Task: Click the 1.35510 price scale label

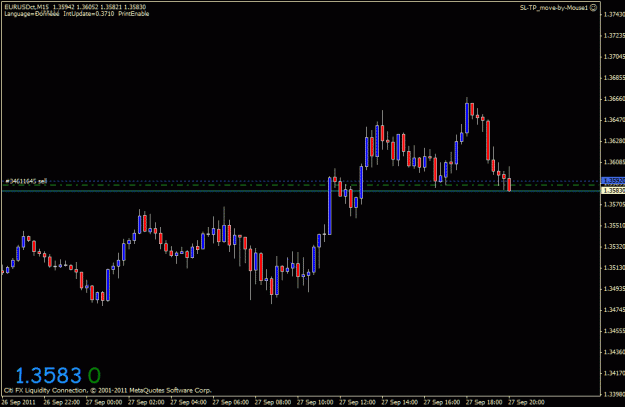Action: (x=614, y=226)
